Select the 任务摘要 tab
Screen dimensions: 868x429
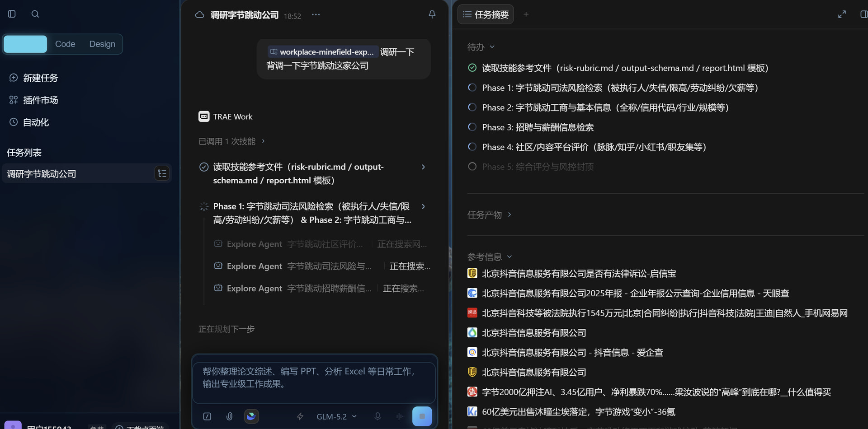[486, 14]
